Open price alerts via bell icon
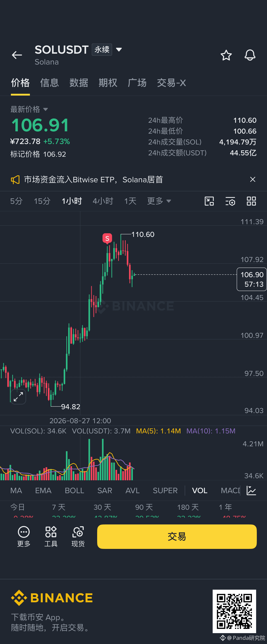The image size is (267, 644). [250, 55]
